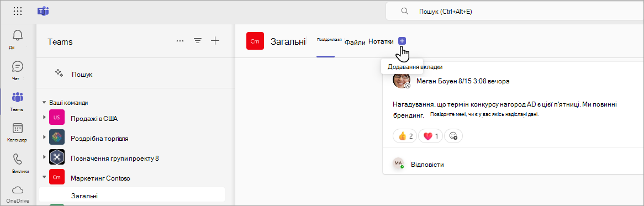
Task: Open the Маркетинг Contoso team name
Action: [x=101, y=178]
